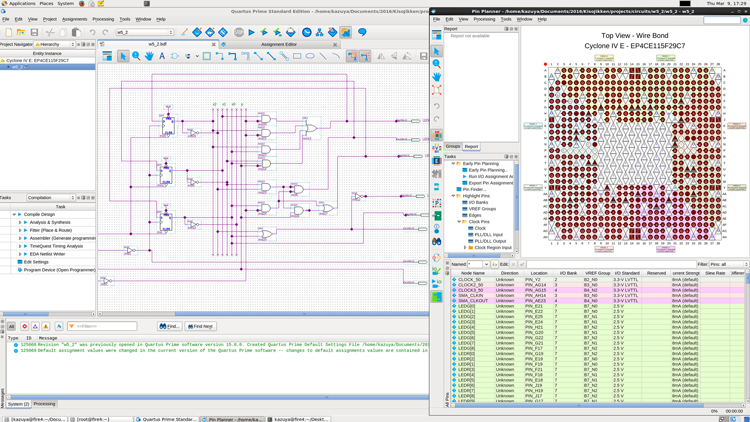Click Early Pin Planning... task

tap(488, 170)
